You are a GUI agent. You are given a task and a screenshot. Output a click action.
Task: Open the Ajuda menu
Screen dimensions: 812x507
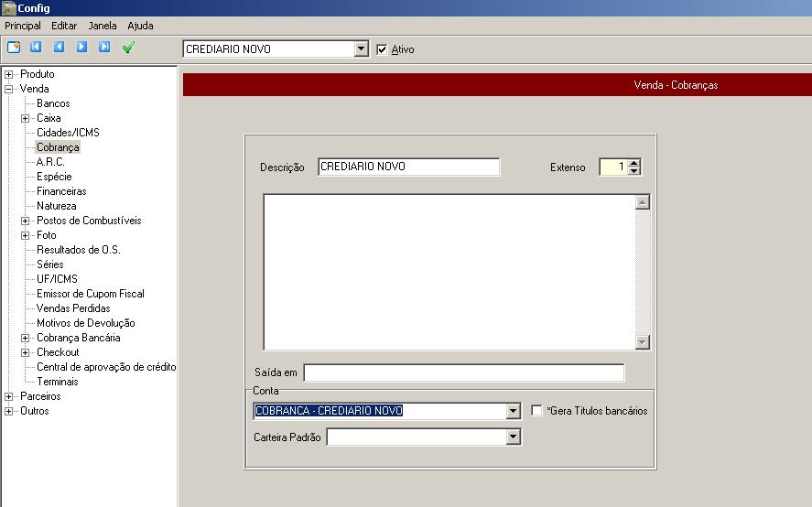coord(140,26)
